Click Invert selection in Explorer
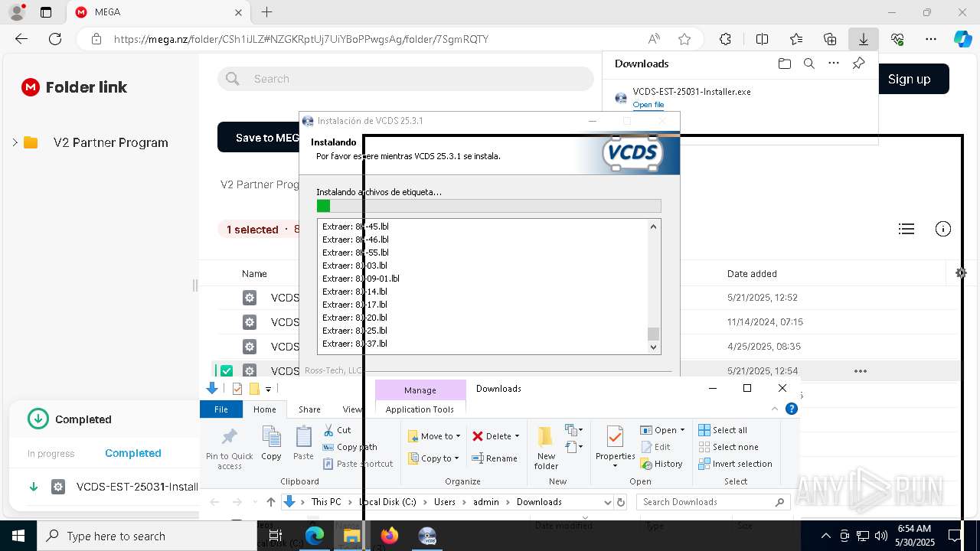Viewport: 980px width, 551px height. tap(735, 464)
